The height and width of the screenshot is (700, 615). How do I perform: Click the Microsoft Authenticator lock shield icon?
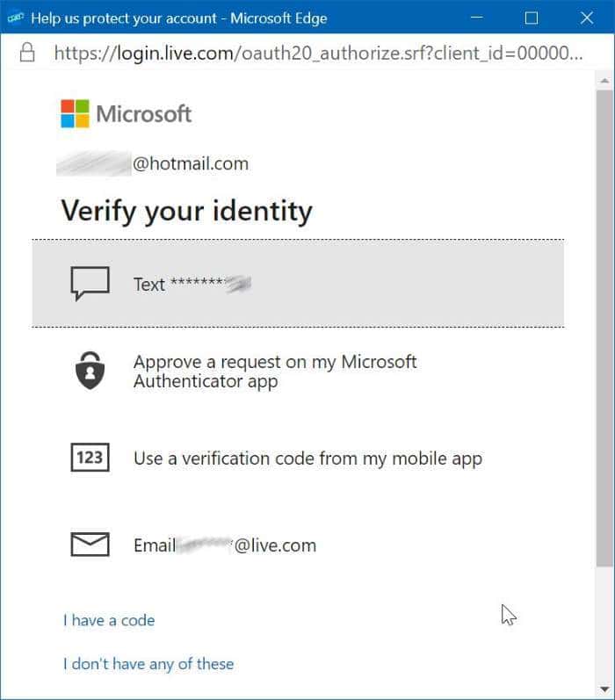90,370
